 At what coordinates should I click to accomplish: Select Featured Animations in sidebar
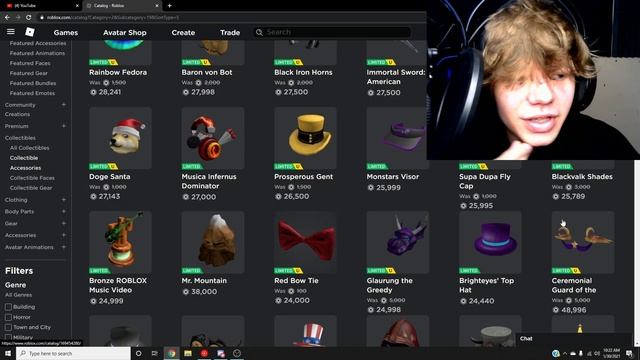[37, 53]
